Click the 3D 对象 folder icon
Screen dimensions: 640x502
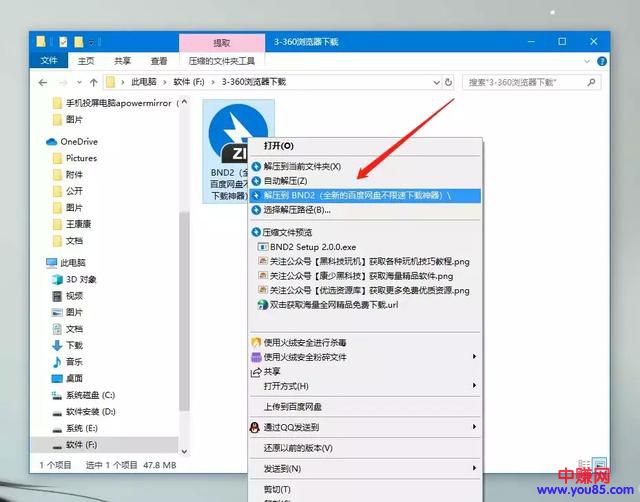click(x=57, y=280)
